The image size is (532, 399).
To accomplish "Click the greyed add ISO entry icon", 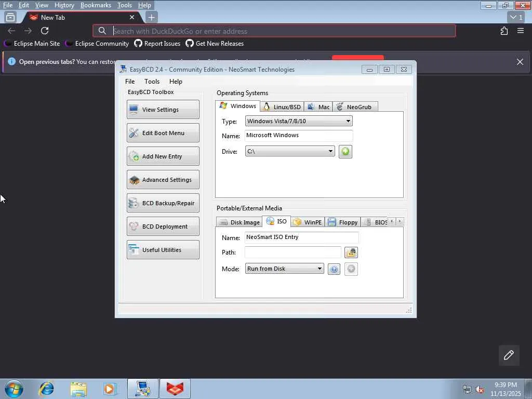I will [x=351, y=269].
